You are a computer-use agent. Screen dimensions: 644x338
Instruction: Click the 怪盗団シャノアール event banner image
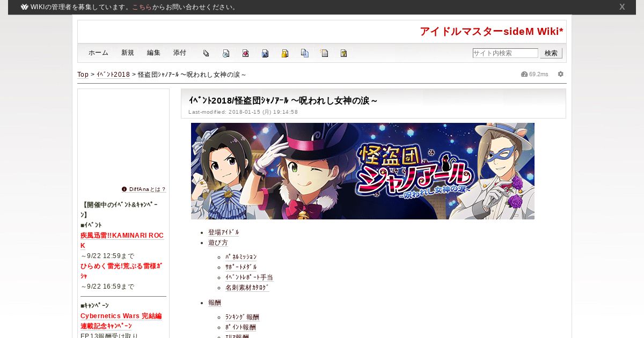tap(363, 171)
